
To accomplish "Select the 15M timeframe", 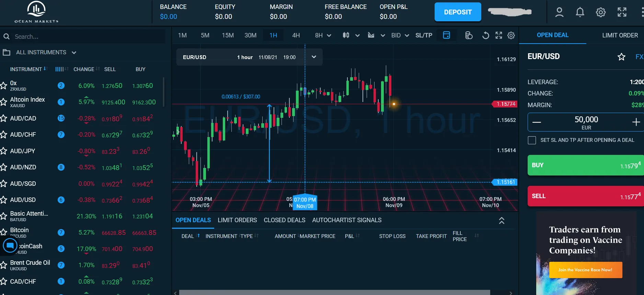I will point(228,35).
